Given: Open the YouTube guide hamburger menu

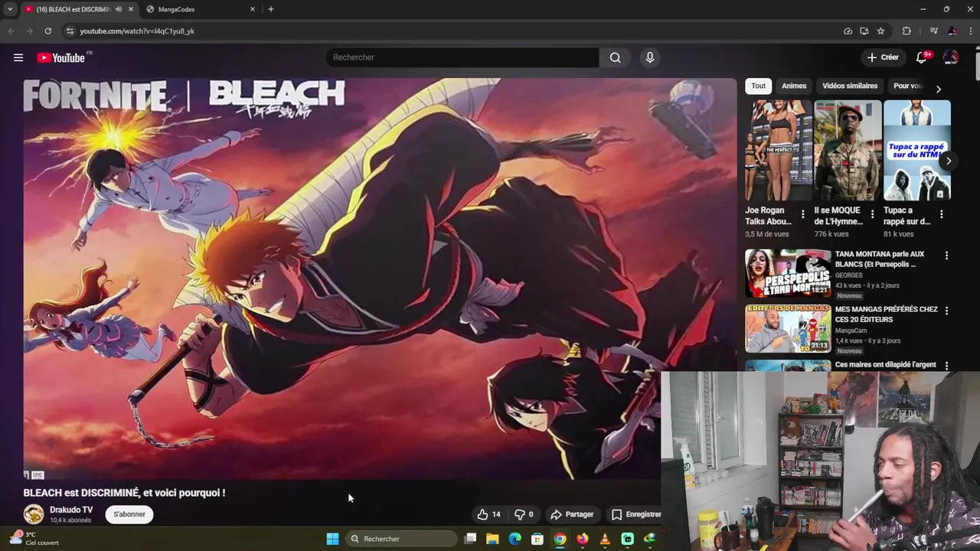Looking at the screenshot, I should (x=18, y=57).
